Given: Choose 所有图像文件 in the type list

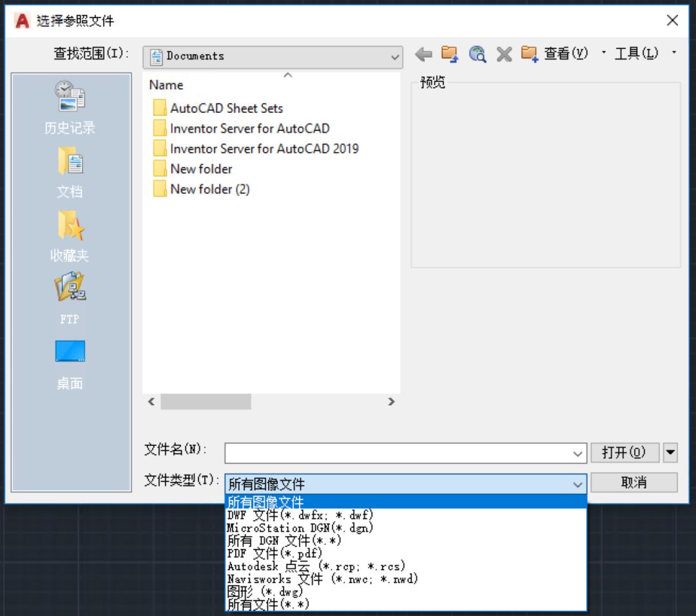Looking at the screenshot, I should [x=406, y=502].
